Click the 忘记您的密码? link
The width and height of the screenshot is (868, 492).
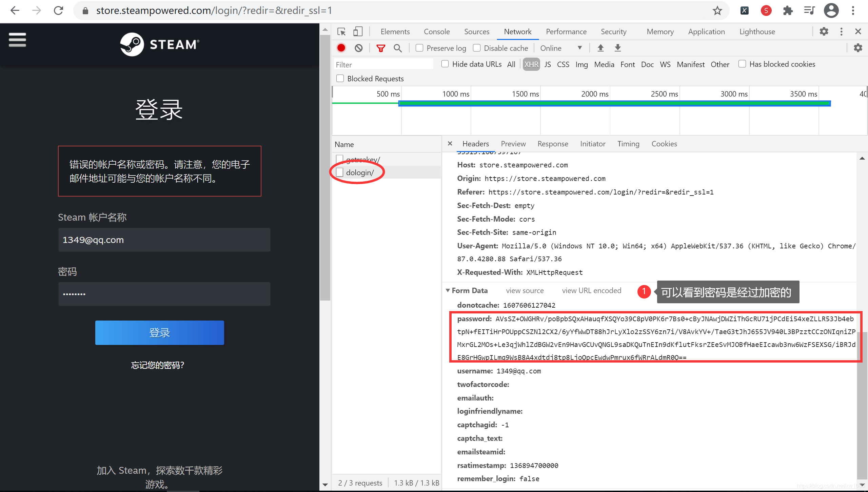(158, 365)
